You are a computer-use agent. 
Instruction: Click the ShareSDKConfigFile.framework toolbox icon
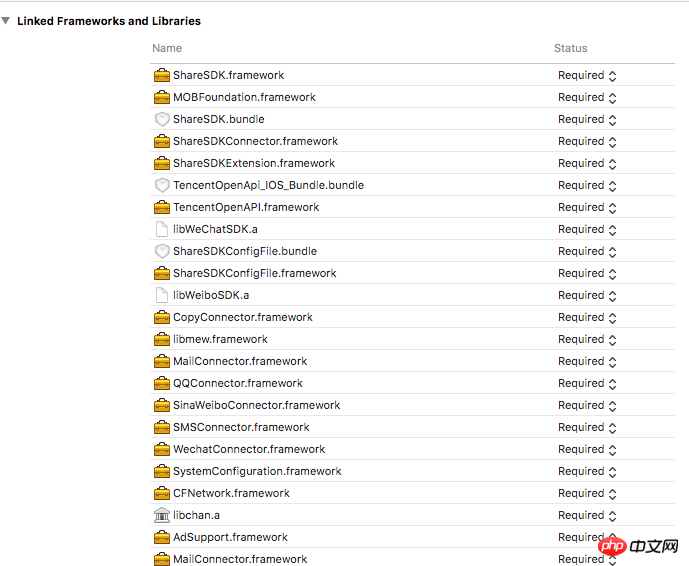point(162,273)
